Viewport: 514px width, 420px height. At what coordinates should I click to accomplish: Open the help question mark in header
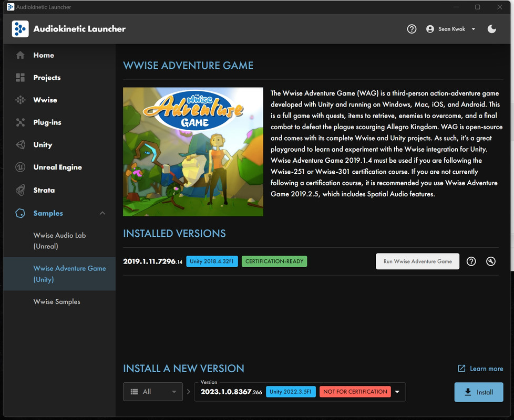tap(412, 29)
